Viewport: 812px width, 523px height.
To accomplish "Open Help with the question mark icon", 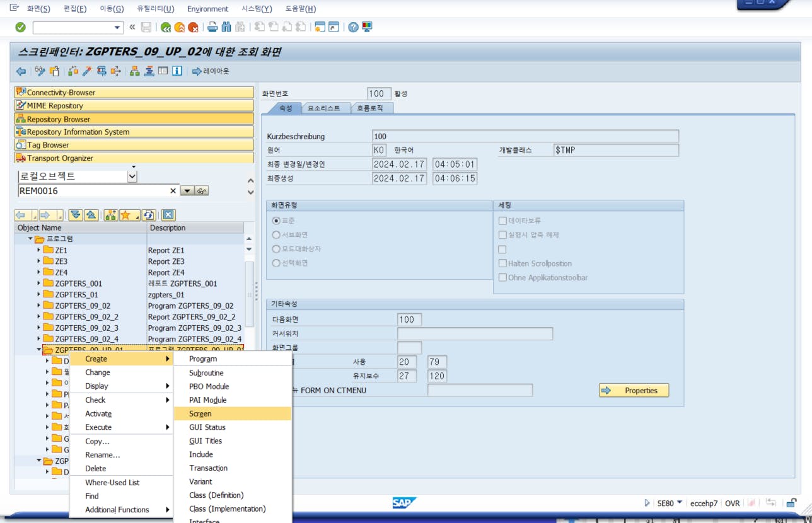I will tap(353, 27).
